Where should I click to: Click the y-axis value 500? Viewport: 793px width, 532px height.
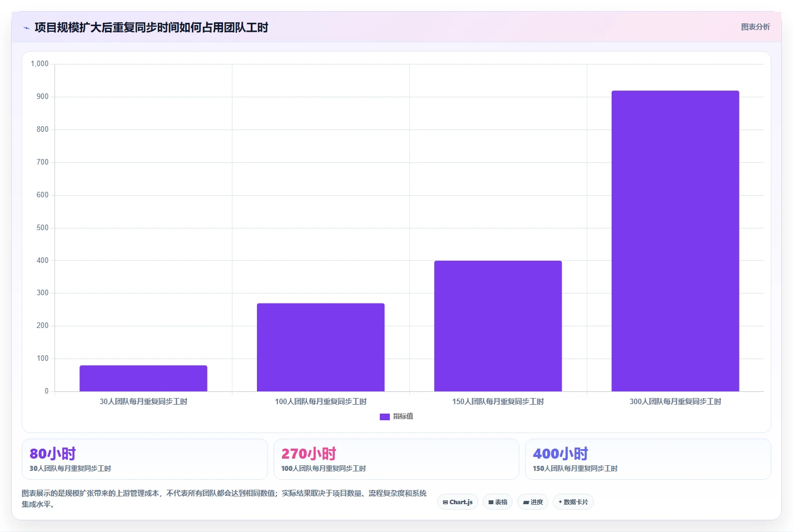point(42,228)
